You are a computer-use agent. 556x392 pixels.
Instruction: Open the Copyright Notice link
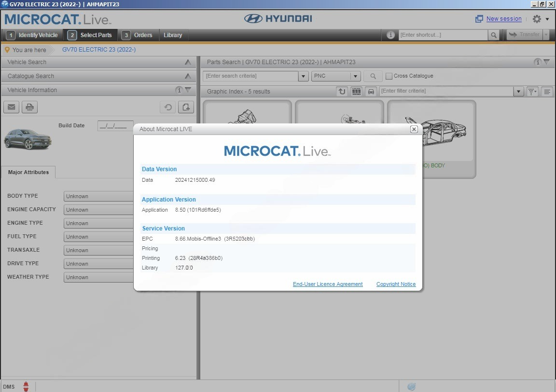click(x=396, y=284)
